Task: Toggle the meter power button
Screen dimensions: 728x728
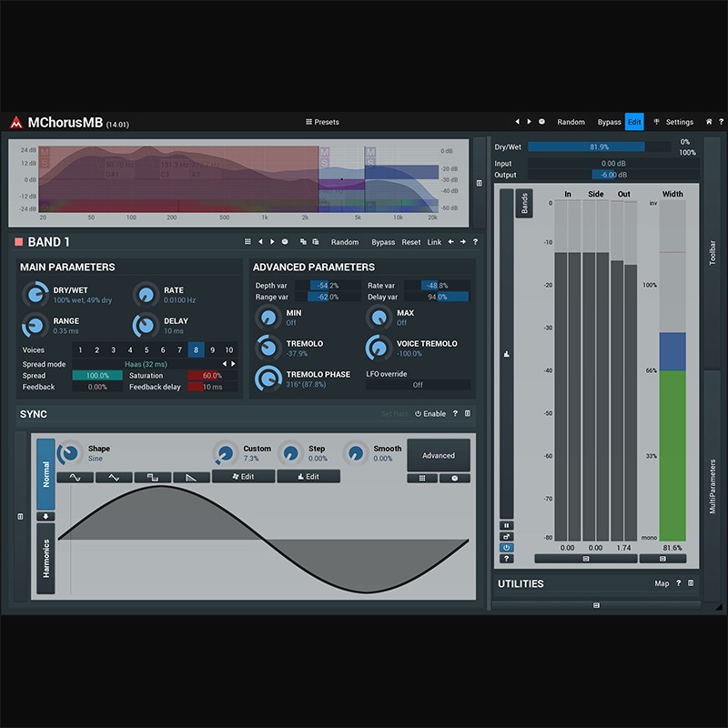Action: coord(507,548)
